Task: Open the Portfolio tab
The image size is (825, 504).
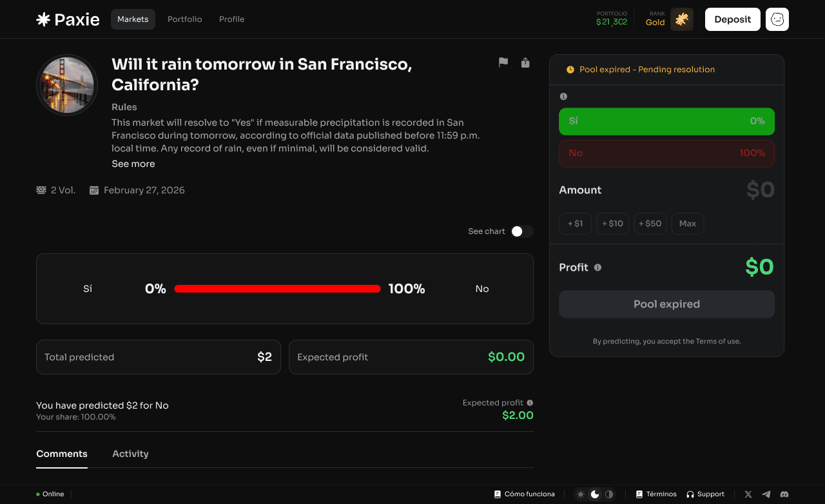Action: pyautogui.click(x=185, y=19)
